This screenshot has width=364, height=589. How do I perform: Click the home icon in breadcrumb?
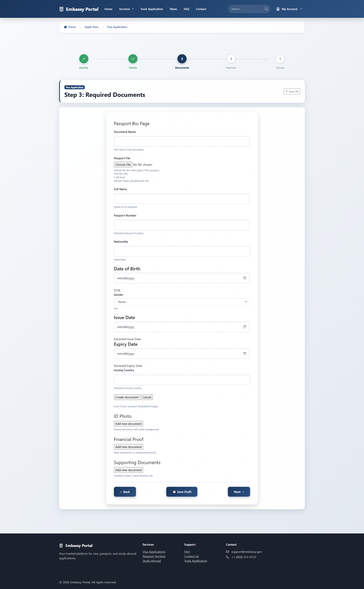pos(65,27)
